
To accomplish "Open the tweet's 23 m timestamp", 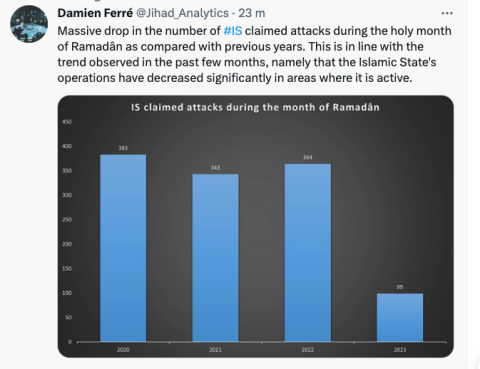I will pos(252,13).
